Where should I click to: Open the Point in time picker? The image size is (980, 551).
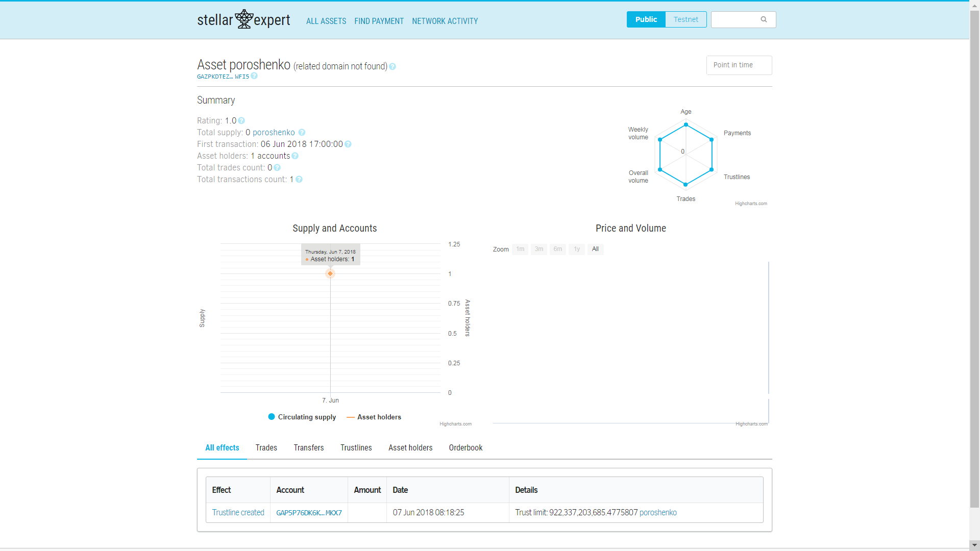click(x=739, y=65)
